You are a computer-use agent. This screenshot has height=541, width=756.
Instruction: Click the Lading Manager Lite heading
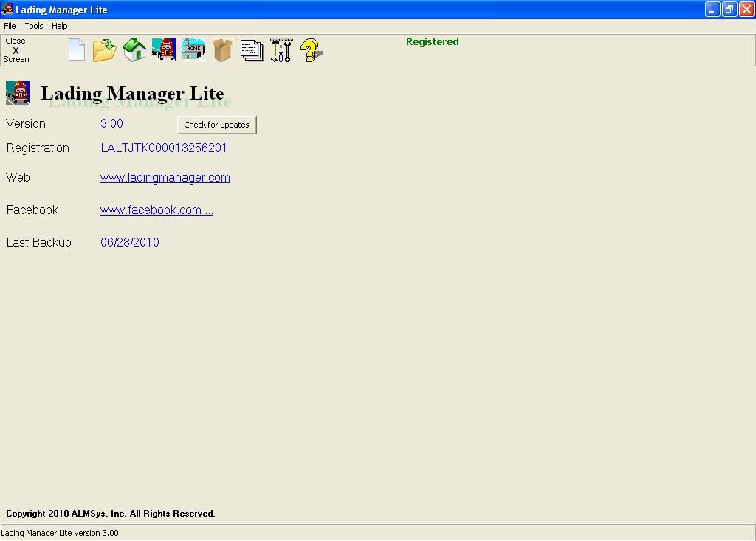tap(132, 94)
